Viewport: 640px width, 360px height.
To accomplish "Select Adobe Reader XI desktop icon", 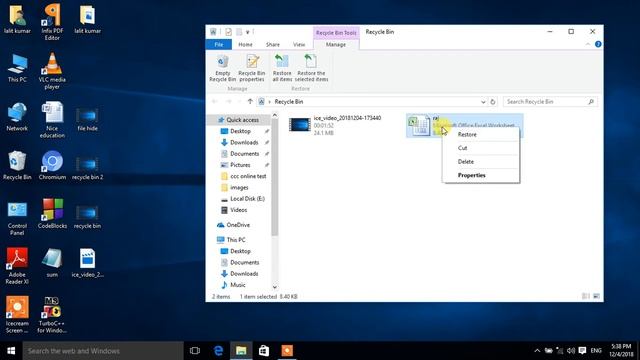I will (x=17, y=266).
